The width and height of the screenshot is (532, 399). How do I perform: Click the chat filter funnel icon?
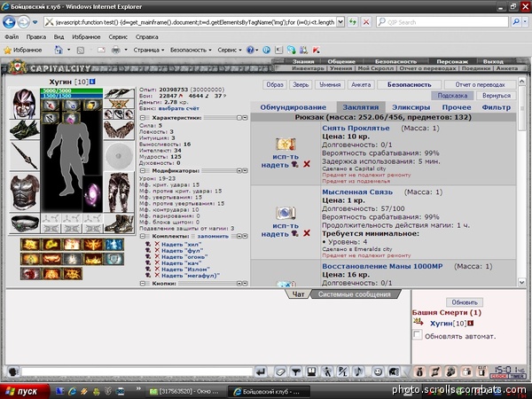296,372
